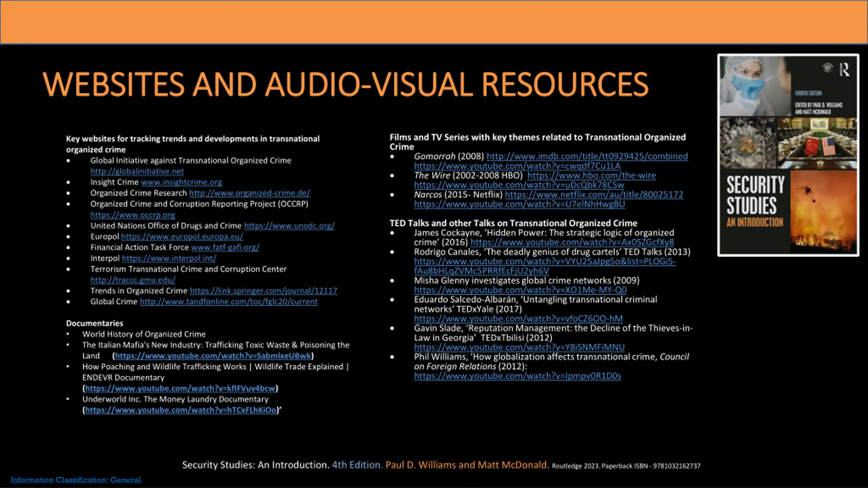Click the World History of Organized Crime entry
The height and width of the screenshot is (488, 868).
(144, 334)
